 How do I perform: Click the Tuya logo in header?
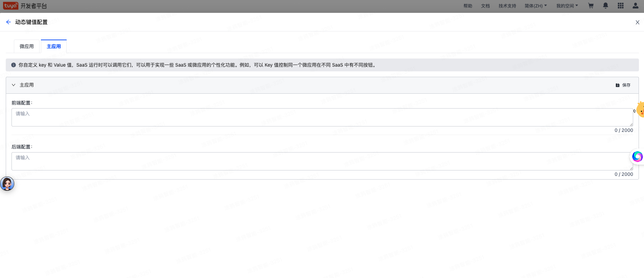click(x=11, y=6)
